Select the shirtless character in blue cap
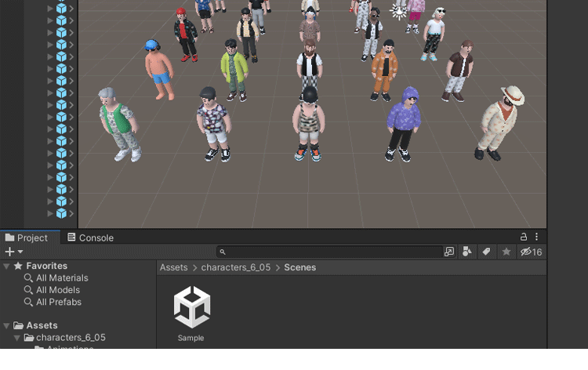Screen dimensions: 588x370 (159, 70)
